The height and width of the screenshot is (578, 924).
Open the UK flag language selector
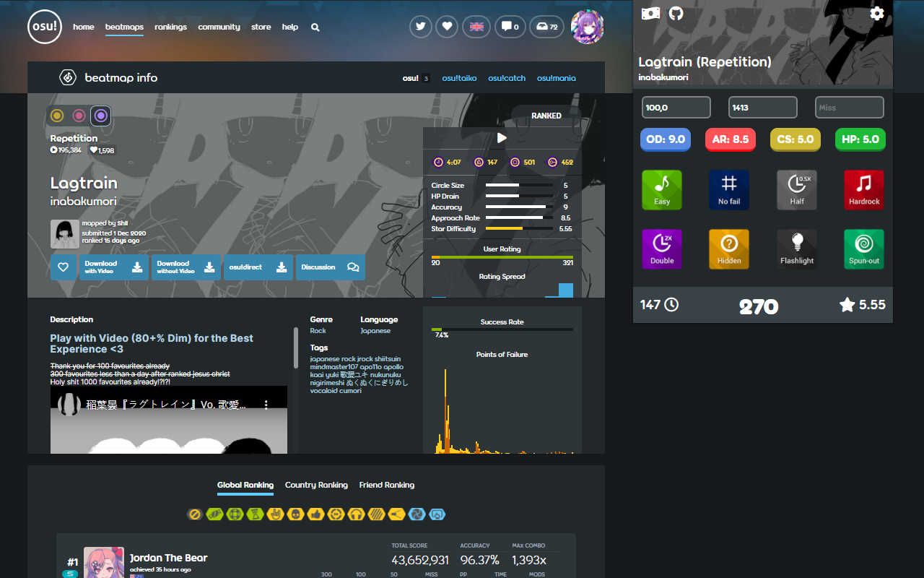[476, 27]
